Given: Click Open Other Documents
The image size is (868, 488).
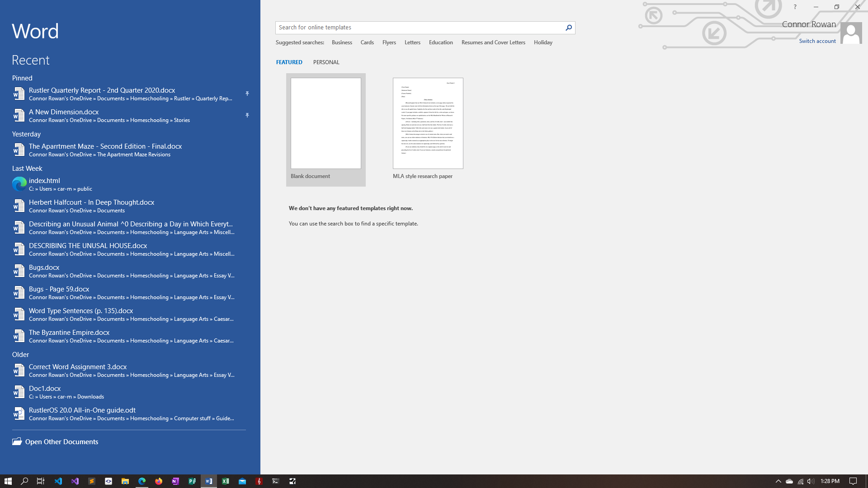Looking at the screenshot, I should (61, 442).
